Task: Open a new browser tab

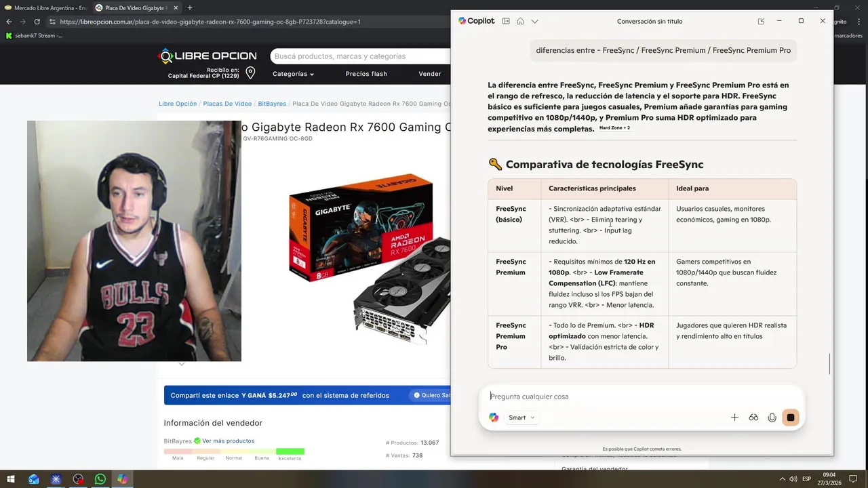Action: coord(189,7)
